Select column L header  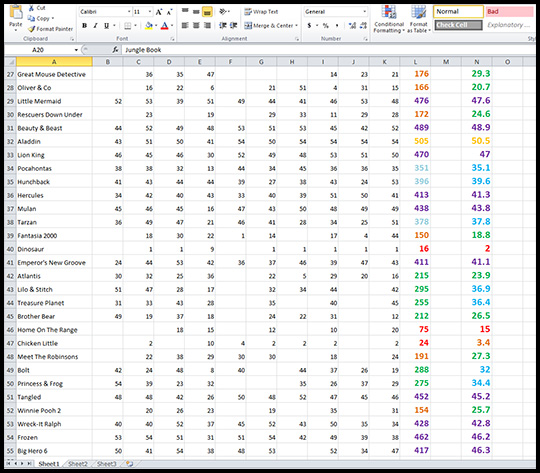pyautogui.click(x=415, y=62)
